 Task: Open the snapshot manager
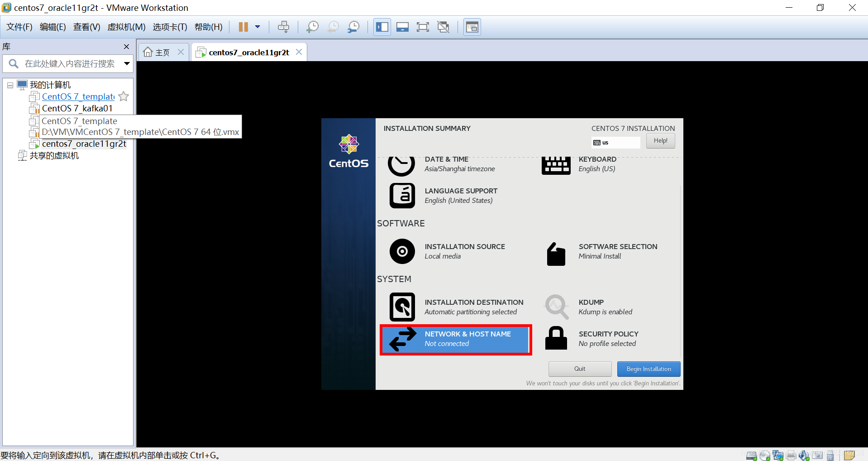(x=353, y=27)
